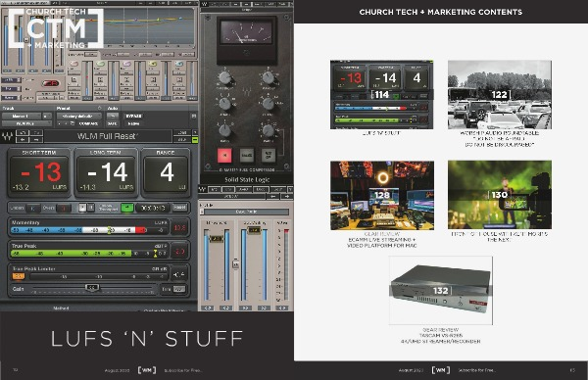
Task: Open page 122 Worship Audio Roundtable thumbnail
Action: coord(500,95)
